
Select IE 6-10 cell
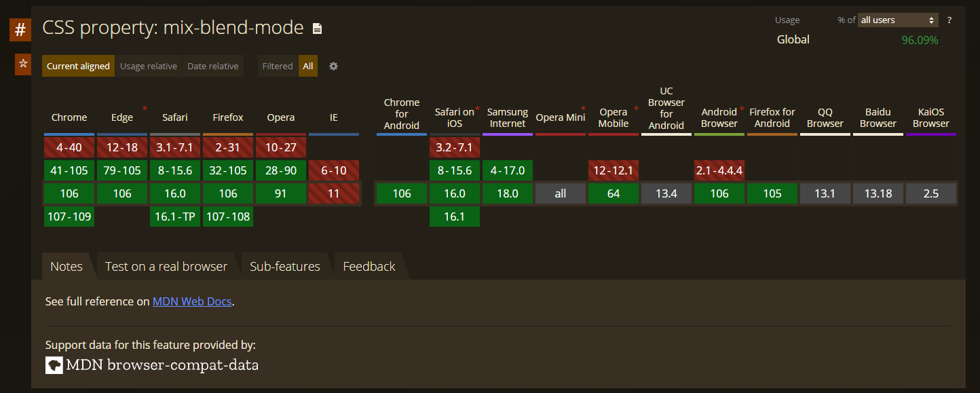tap(334, 170)
